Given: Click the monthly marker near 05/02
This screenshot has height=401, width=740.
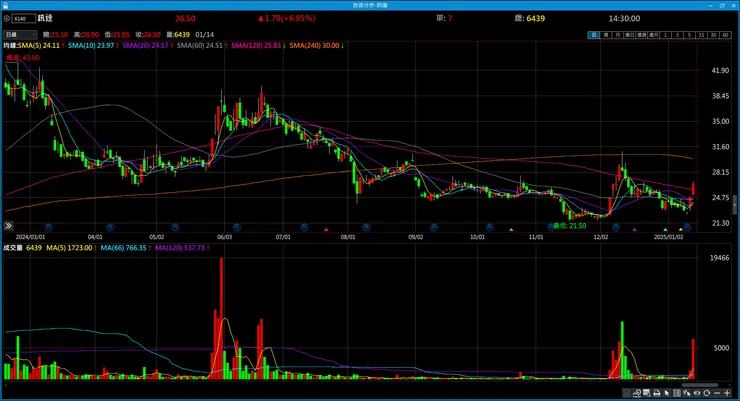Looking at the screenshot, I should 175,227.
